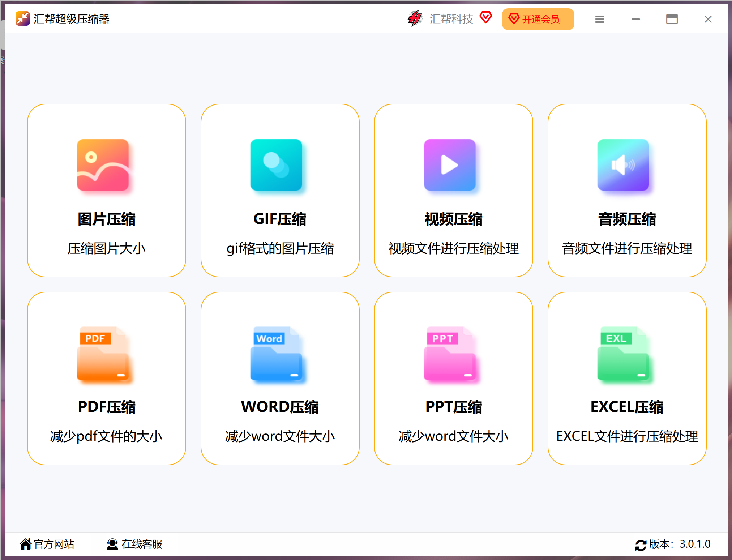
Task: Maximize the compressor window
Action: pyautogui.click(x=672, y=19)
